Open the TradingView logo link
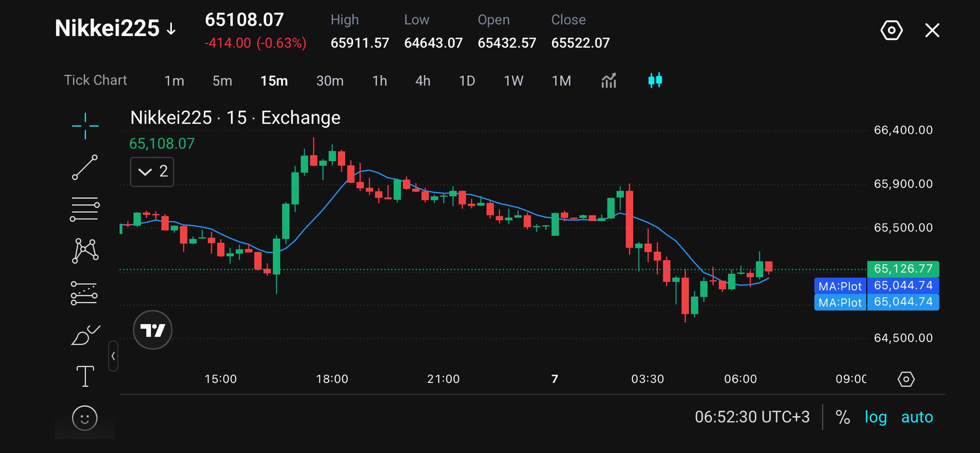This screenshot has width=980, height=453. (x=153, y=330)
